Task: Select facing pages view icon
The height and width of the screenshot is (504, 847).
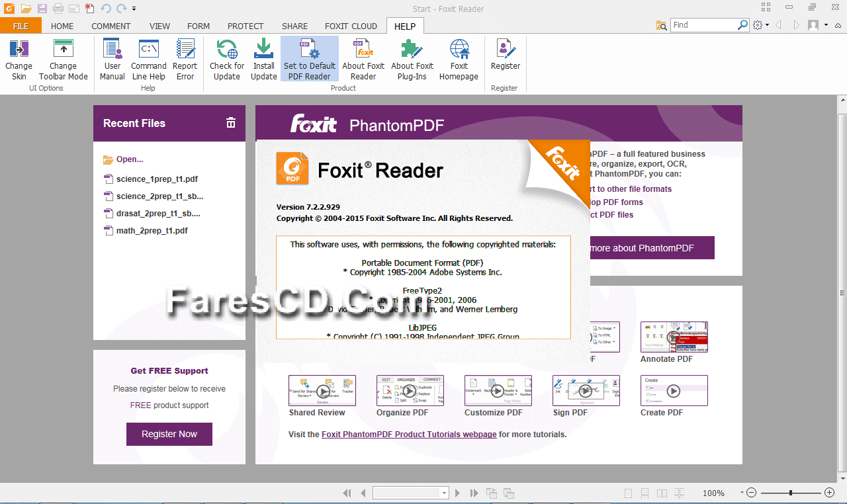Action: tap(662, 493)
